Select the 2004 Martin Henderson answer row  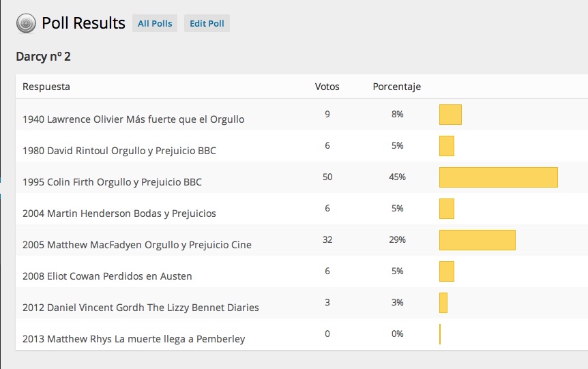(119, 213)
